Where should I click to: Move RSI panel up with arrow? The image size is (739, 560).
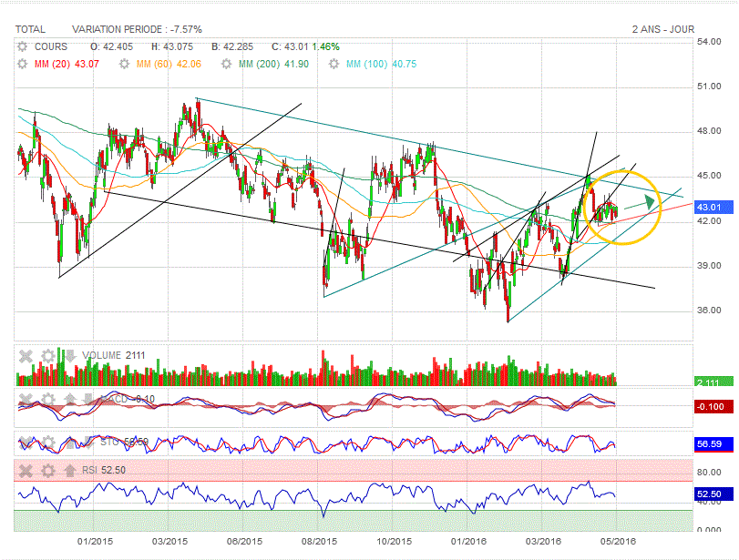(x=70, y=471)
